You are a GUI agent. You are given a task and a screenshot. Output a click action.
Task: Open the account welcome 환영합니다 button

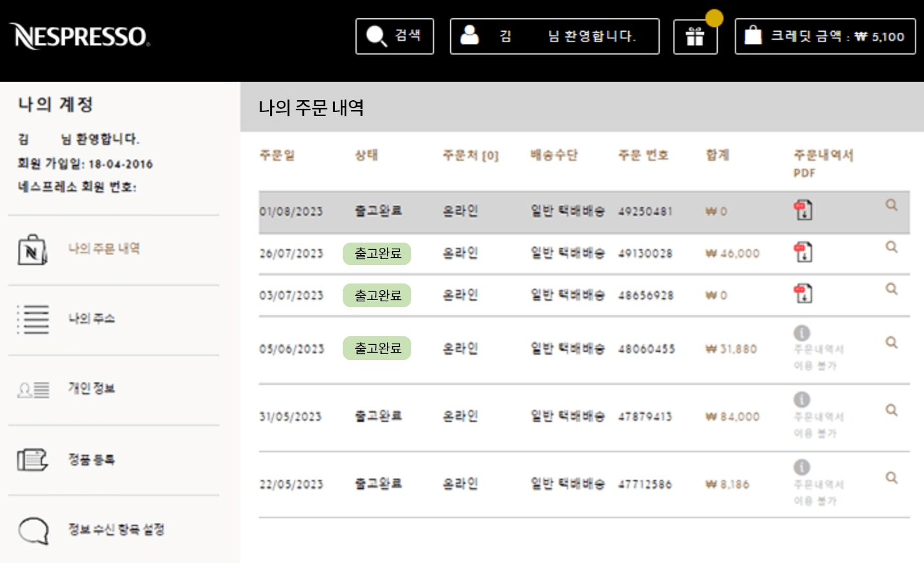click(554, 36)
